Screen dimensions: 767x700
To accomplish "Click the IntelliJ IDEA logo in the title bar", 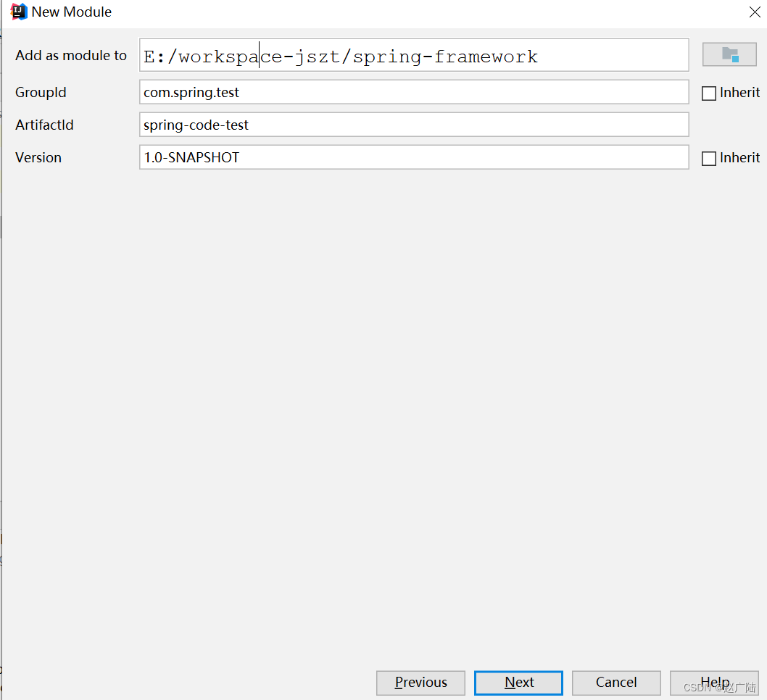I will coord(18,12).
